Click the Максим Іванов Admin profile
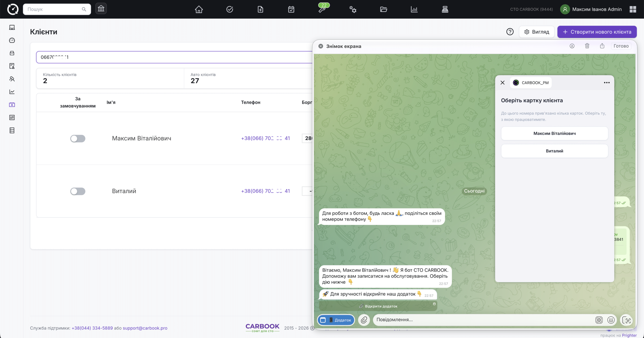Image resolution: width=644 pixels, height=338 pixels. coord(591,9)
